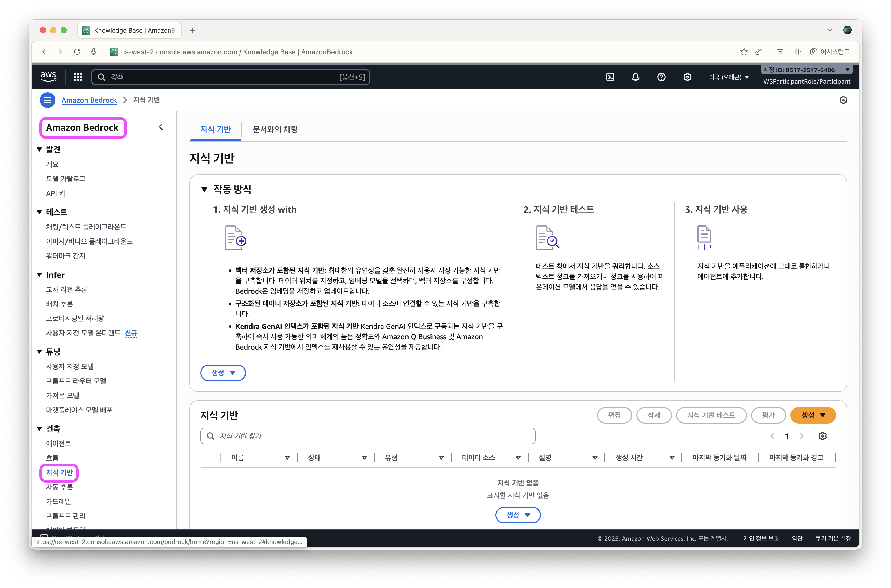Viewport: 891px width, 588px height.
Task: Click the microphone icon in address bar
Action: (x=93, y=52)
